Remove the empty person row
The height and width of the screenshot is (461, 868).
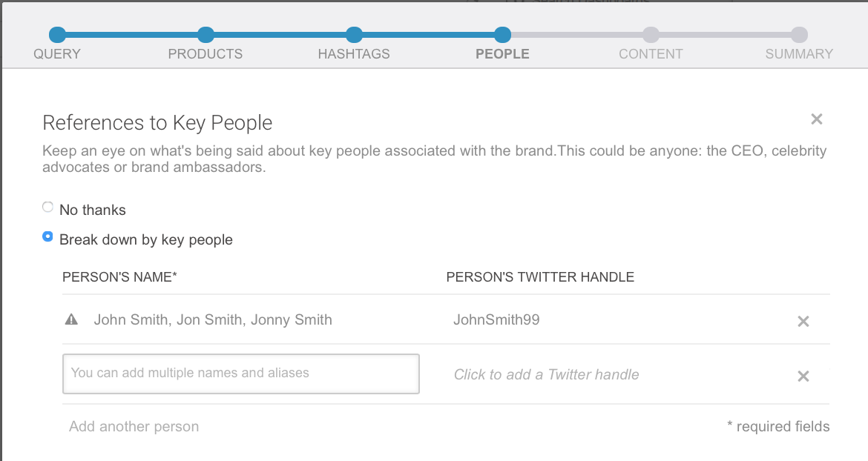(803, 376)
